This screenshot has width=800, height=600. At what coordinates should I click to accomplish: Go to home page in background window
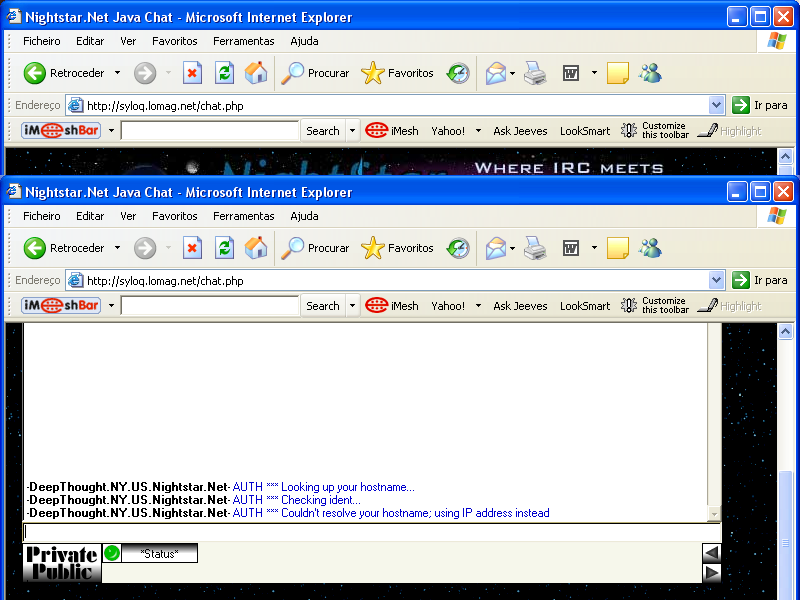(256, 73)
